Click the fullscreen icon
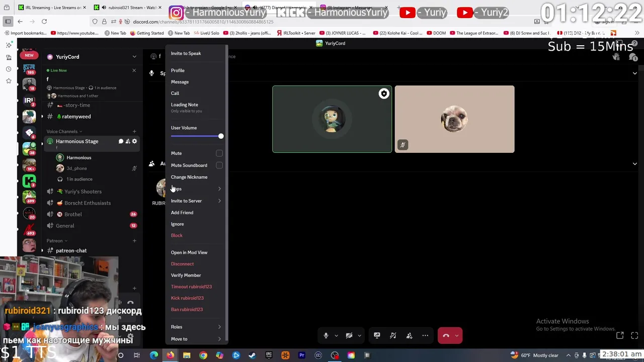 coord(634,335)
